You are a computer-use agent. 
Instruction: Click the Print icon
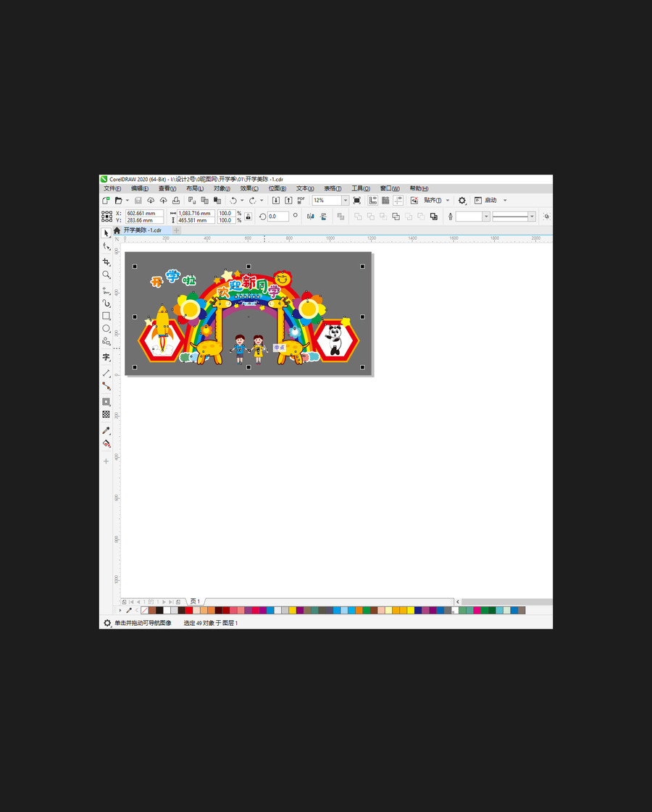tap(176, 201)
